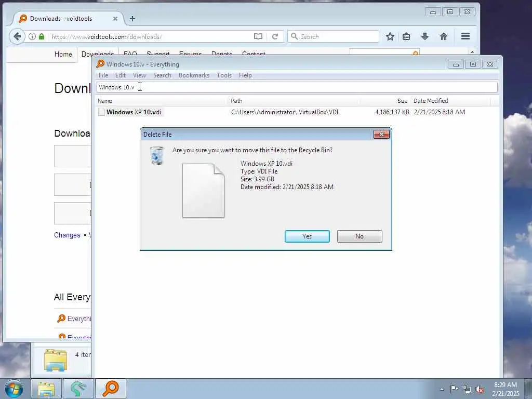Select the Windows XP 10.vdi result row

(297, 112)
